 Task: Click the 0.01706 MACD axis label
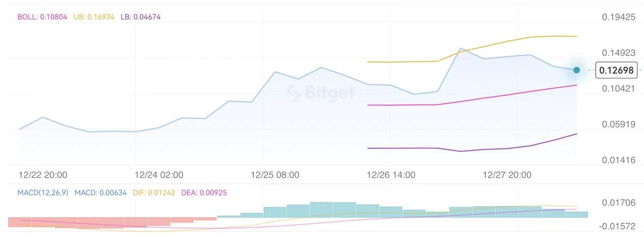[618, 203]
